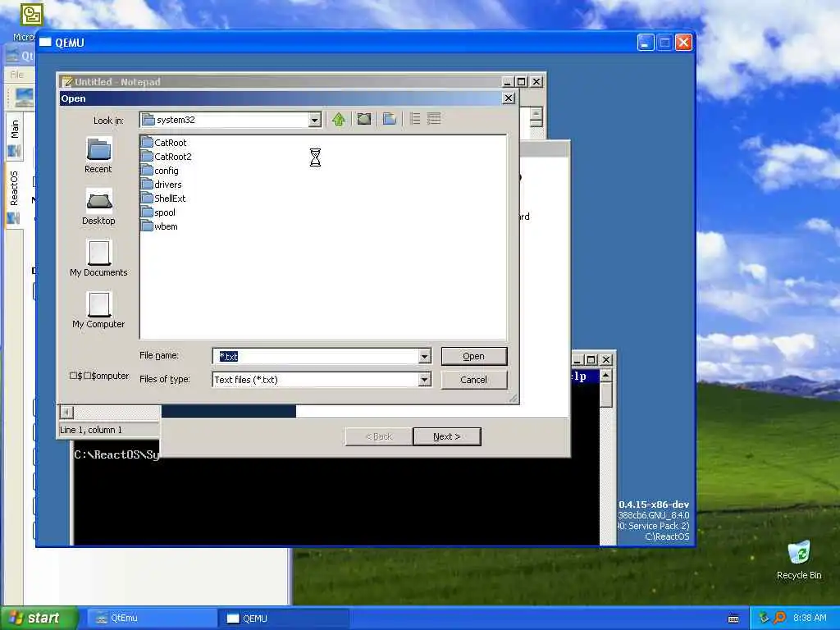Expand the Files of type dropdown
840x630 pixels.
pyautogui.click(x=424, y=379)
